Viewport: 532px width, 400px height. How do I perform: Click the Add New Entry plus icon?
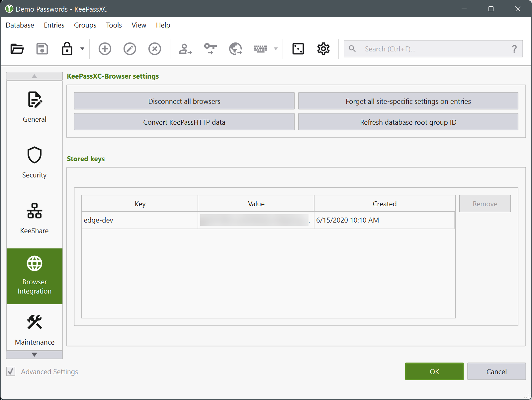pos(105,49)
